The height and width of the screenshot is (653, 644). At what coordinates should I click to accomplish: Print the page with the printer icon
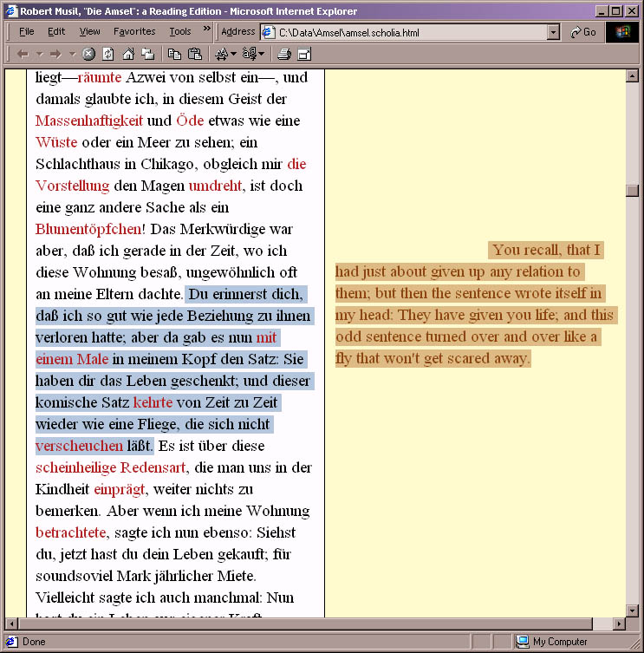pos(284,54)
